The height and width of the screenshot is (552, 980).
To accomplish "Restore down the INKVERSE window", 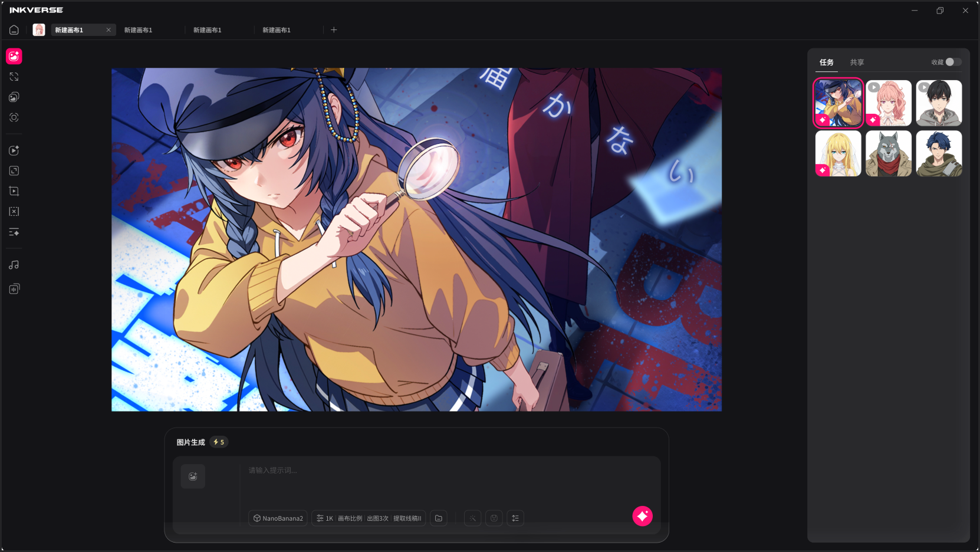I will tap(940, 10).
